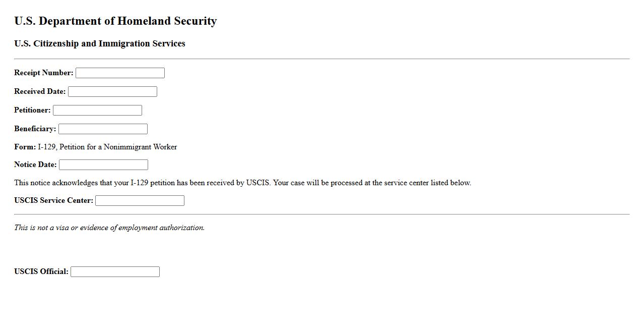Click the "Received Date:" label text

[x=40, y=92]
